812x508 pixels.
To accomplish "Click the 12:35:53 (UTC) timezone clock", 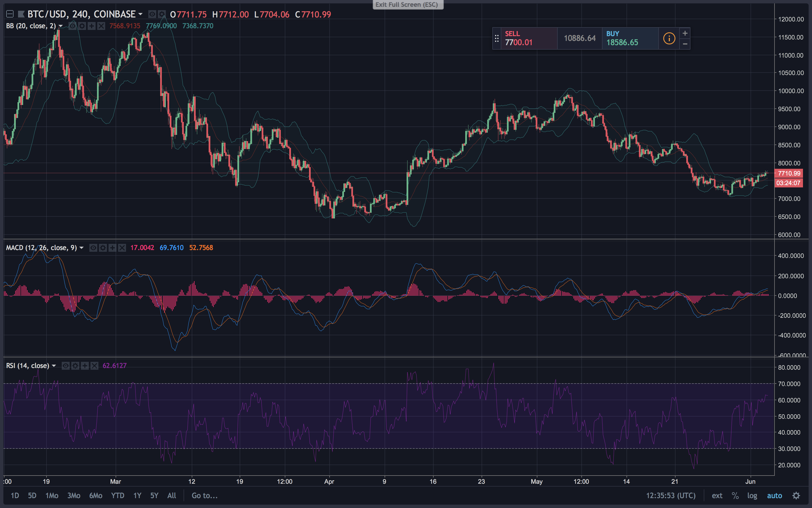I will pyautogui.click(x=671, y=496).
